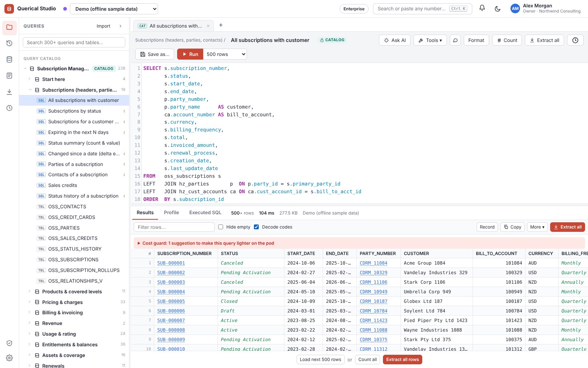The height and width of the screenshot is (368, 588).
Task: Run the query
Action: [190, 54]
